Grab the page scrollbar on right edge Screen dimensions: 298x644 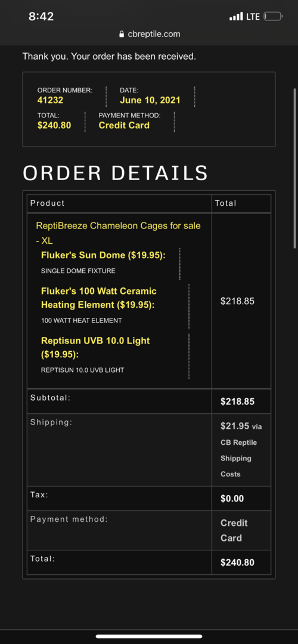click(x=294, y=168)
